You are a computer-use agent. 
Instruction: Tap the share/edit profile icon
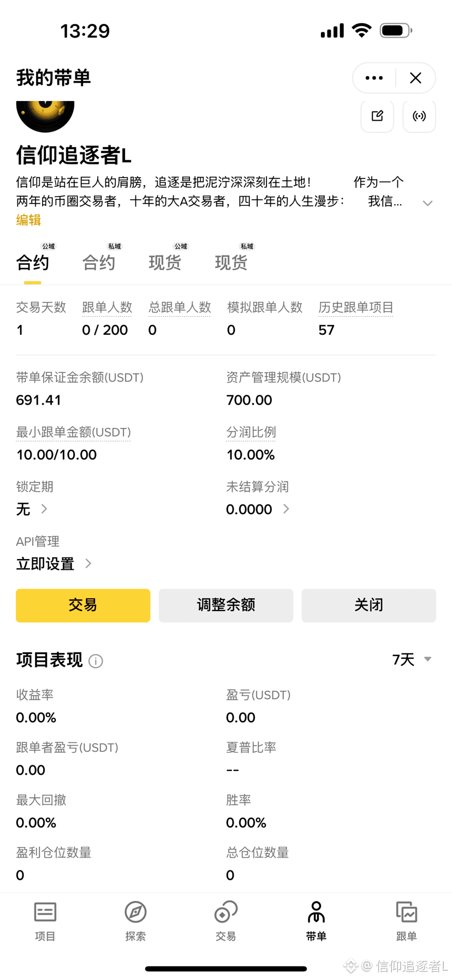[x=377, y=116]
